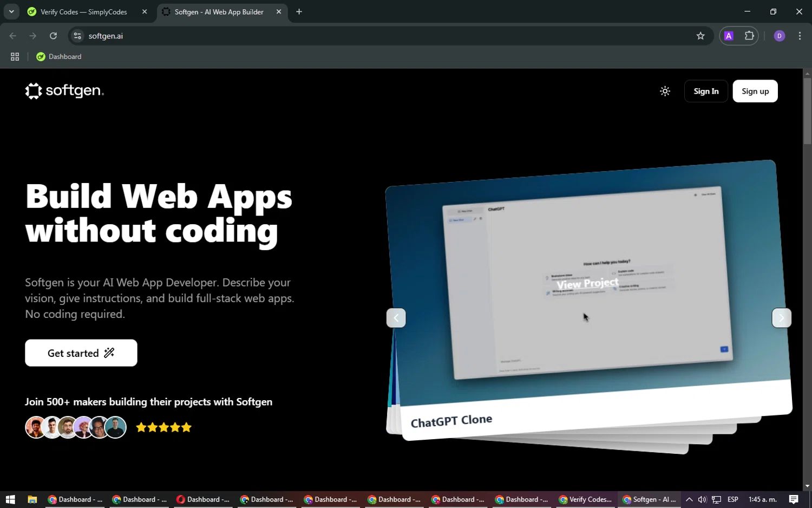Open View Project on the ChatGPT Clone card
The width and height of the screenshot is (812, 508).
[x=587, y=284]
